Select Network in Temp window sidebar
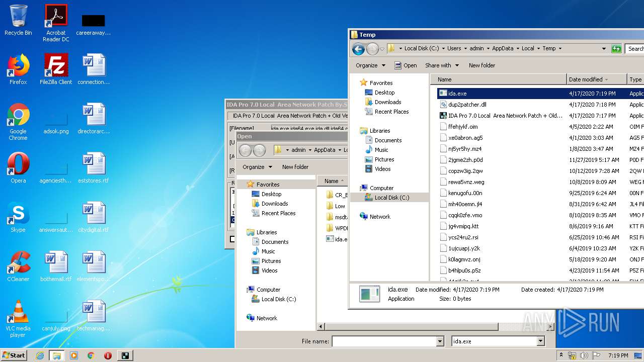 tap(380, 217)
